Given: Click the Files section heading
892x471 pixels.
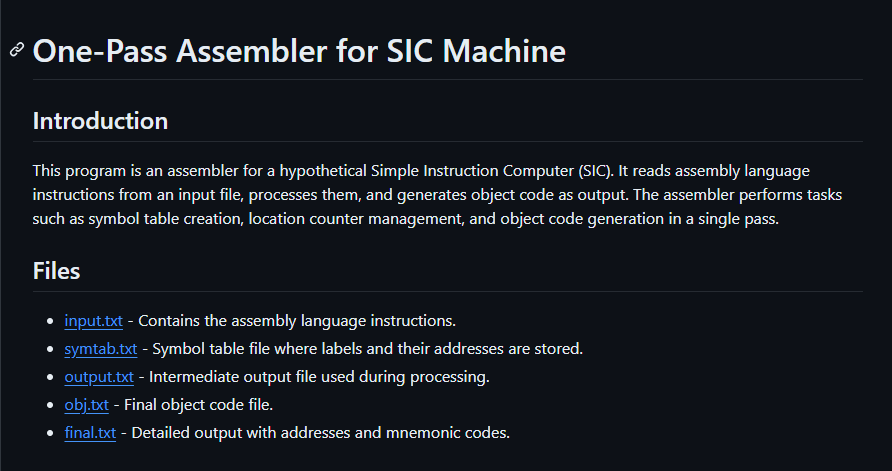Looking at the screenshot, I should pos(56,271).
